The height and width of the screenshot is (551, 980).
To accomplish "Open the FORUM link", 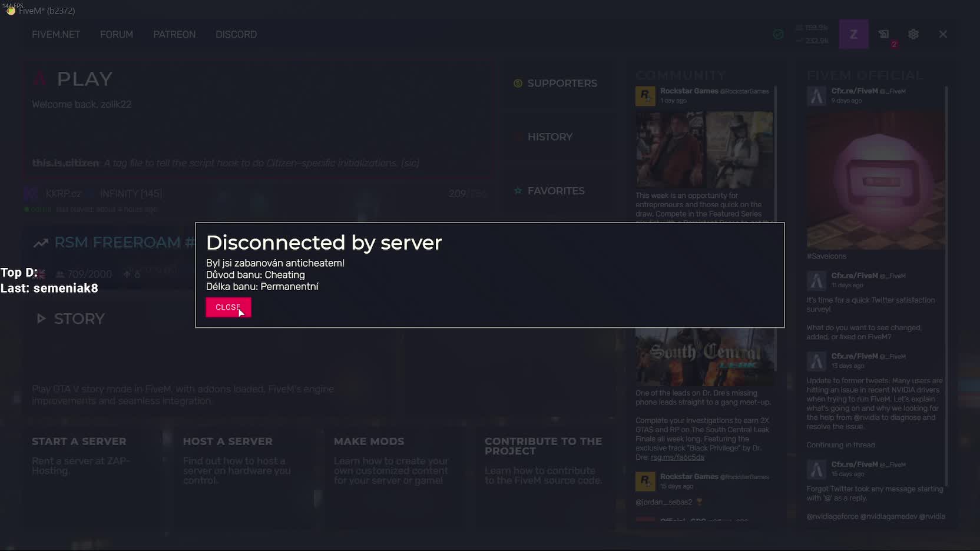I will (117, 34).
